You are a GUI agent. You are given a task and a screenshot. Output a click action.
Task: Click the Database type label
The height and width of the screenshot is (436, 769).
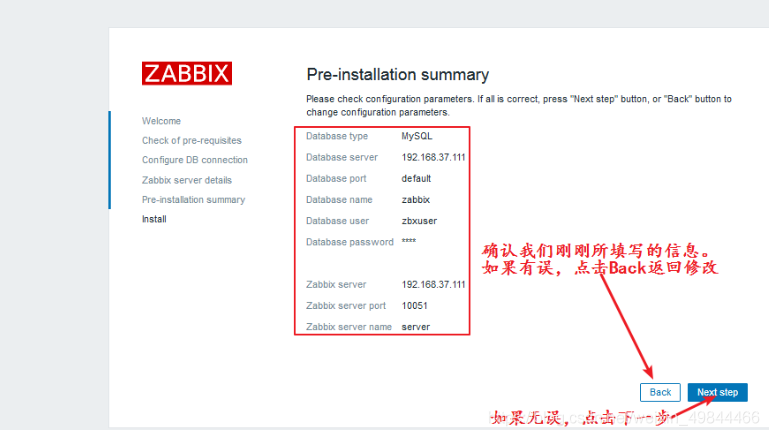337,136
